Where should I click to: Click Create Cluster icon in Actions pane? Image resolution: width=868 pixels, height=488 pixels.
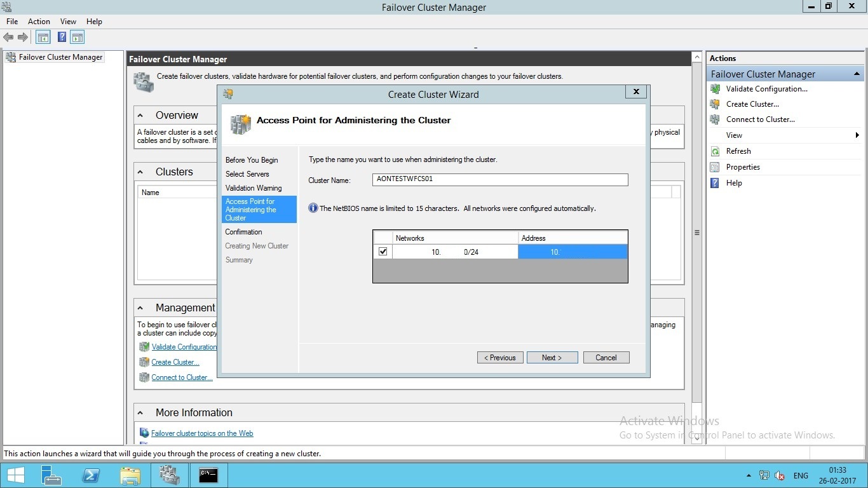pos(715,104)
